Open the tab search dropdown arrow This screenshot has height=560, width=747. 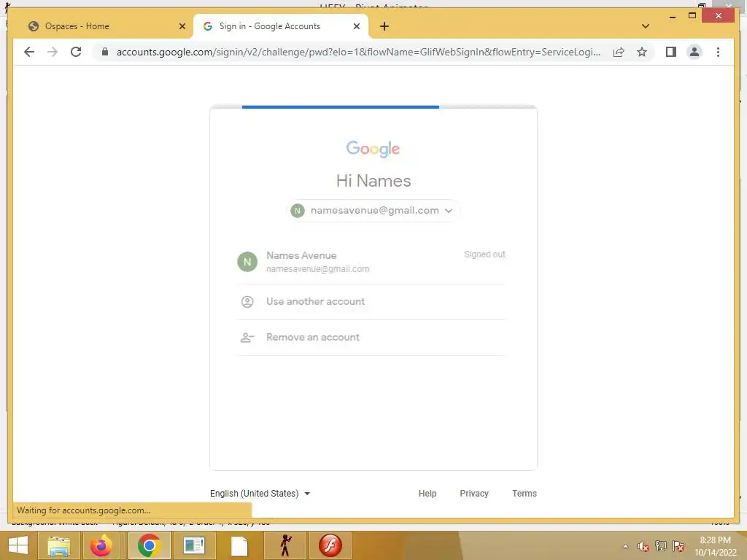click(646, 26)
